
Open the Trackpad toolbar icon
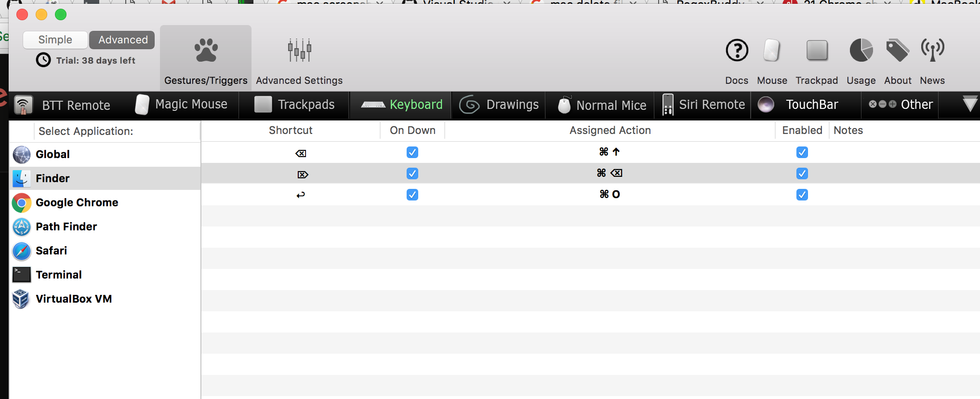coord(817,50)
